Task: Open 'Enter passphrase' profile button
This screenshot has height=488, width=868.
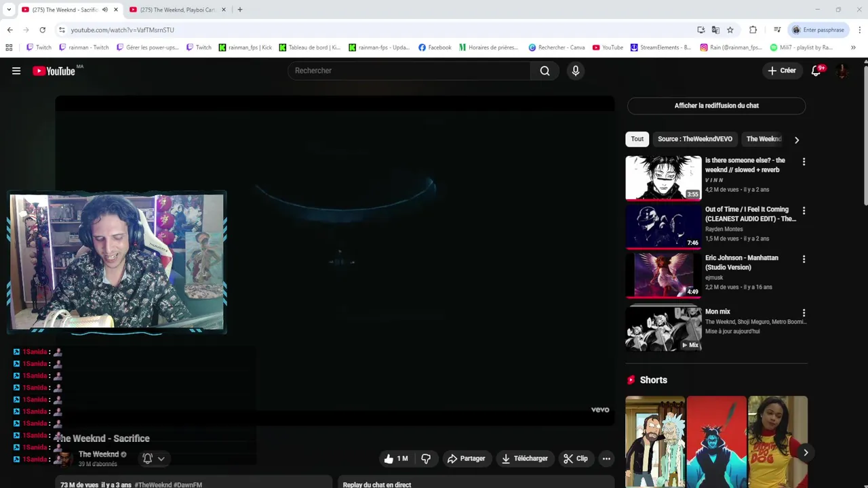Action: click(x=818, y=30)
